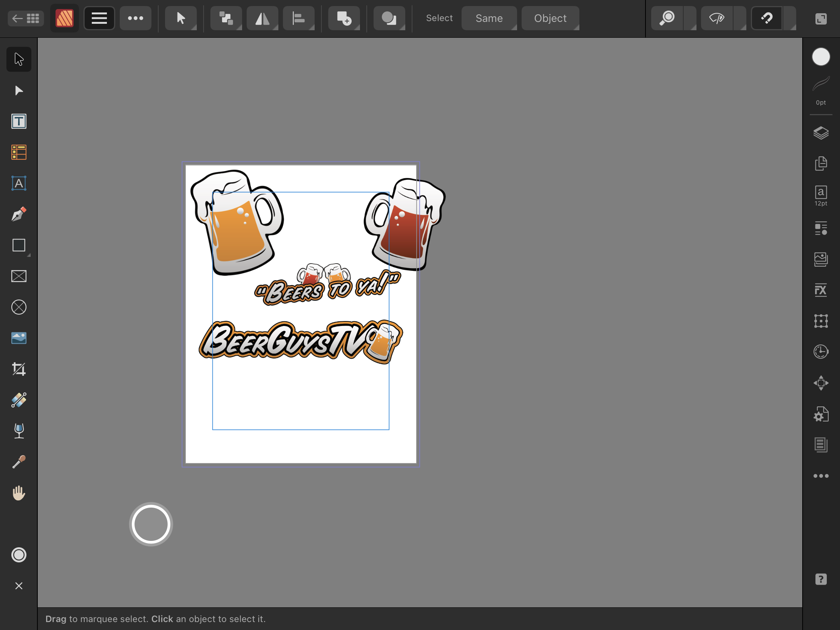Expand the snapping options arrow
Image resolution: width=840 pixels, height=630 pixels.
[790, 18]
